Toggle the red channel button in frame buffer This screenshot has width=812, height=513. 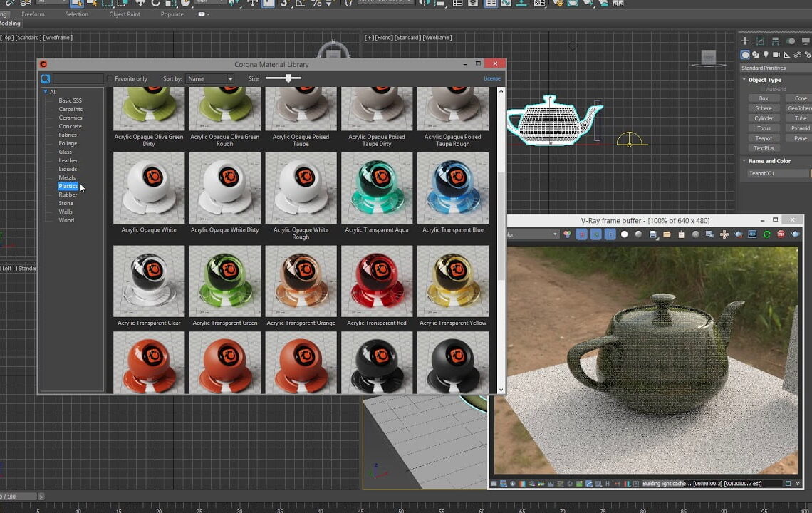(x=582, y=234)
